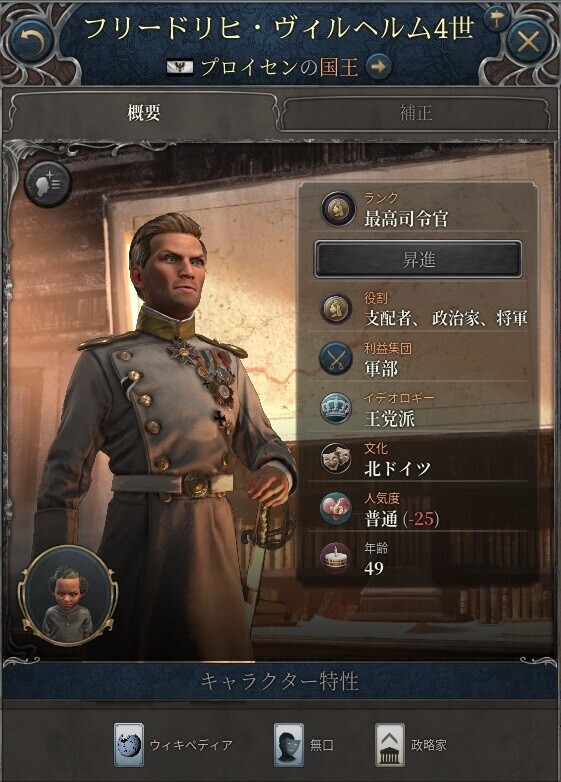
Task: Click the 無口 trait icon
Action: click(289, 745)
